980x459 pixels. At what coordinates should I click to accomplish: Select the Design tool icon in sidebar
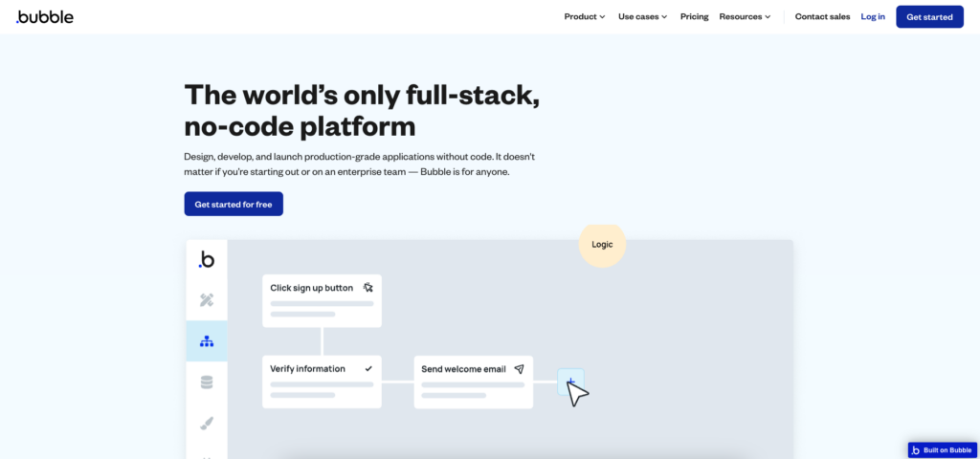pos(207,299)
